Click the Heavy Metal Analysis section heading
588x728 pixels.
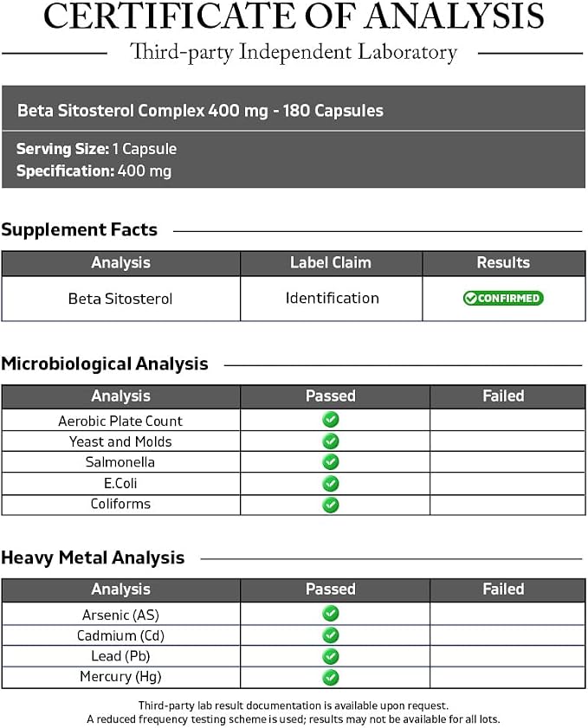coord(93,557)
